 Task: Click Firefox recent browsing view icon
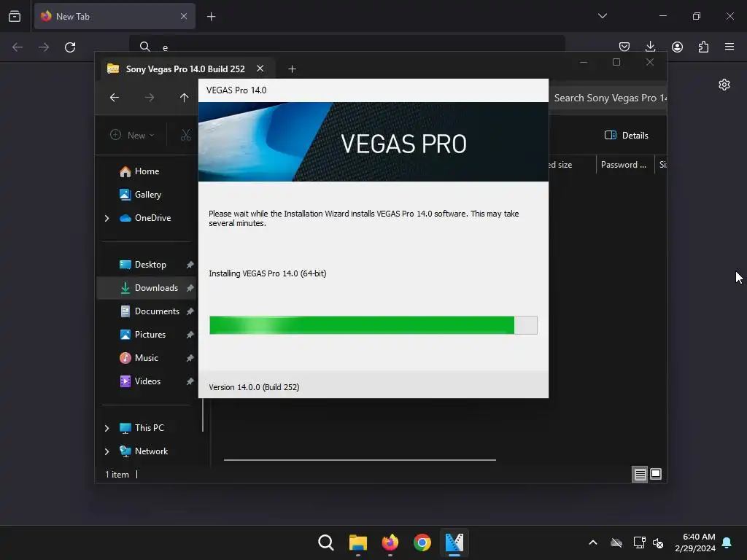click(15, 16)
